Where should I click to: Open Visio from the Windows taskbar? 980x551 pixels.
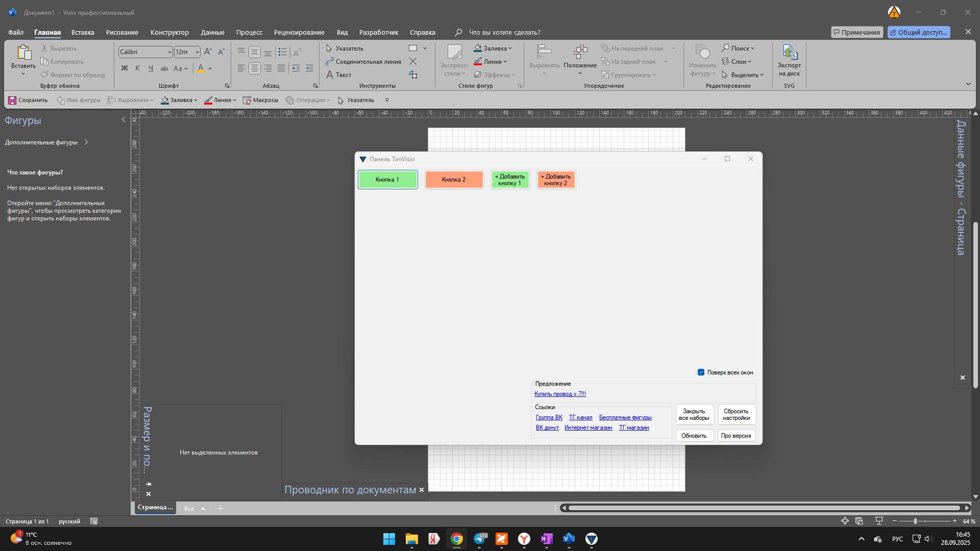(569, 539)
